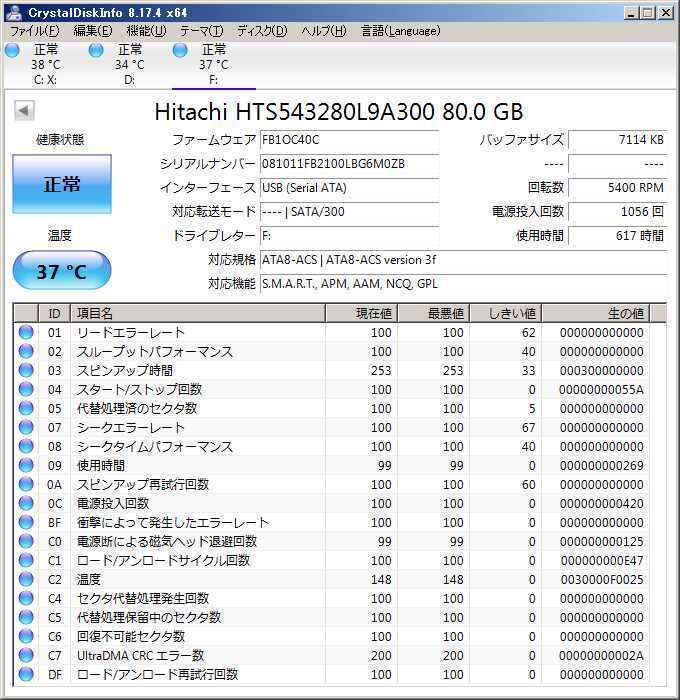Click the インターフェース field USB (Serial ATA)
680x700 pixels.
pos(350,188)
